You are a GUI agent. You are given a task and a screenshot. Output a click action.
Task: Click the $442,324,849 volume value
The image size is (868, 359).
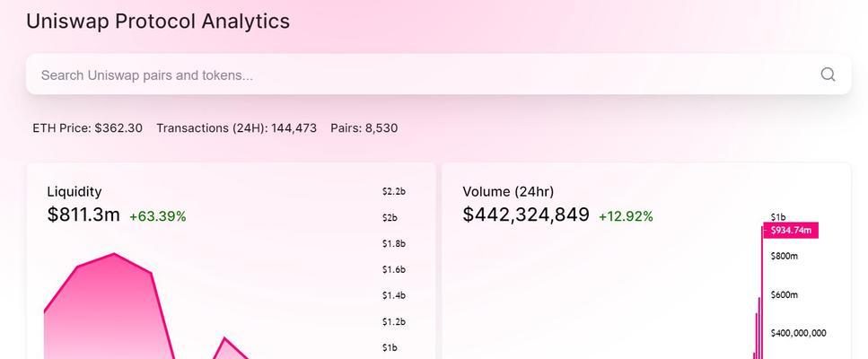click(526, 215)
